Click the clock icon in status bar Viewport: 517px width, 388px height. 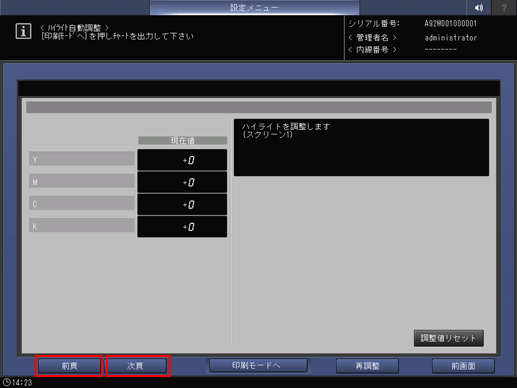[6, 382]
